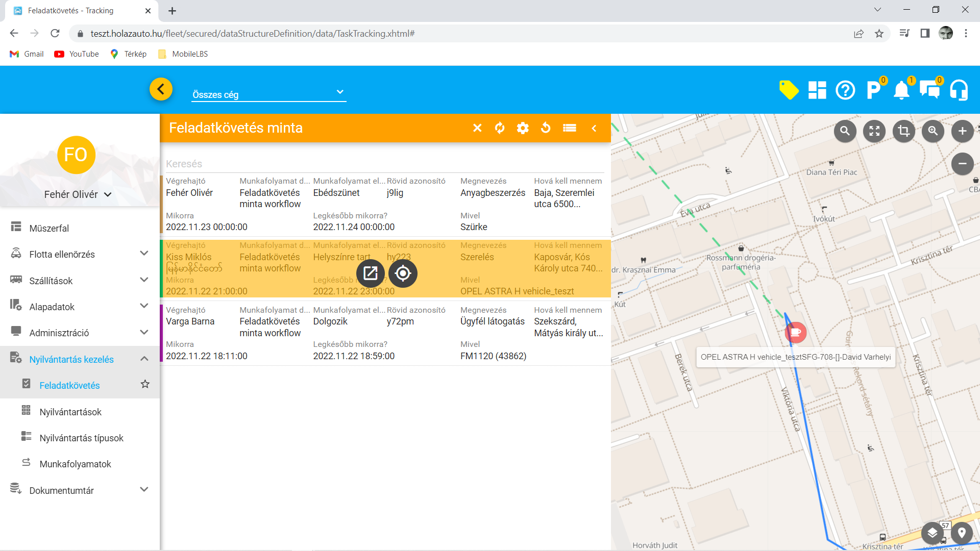This screenshot has width=980, height=551.
Task: Toggle the list view icon in panel header
Action: (570, 128)
